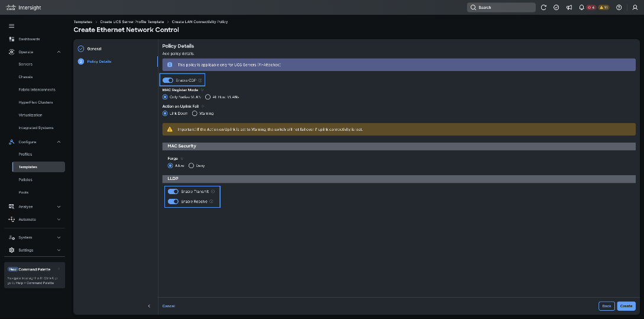Open HyperFlex Clusters in the sidebar

pos(34,102)
